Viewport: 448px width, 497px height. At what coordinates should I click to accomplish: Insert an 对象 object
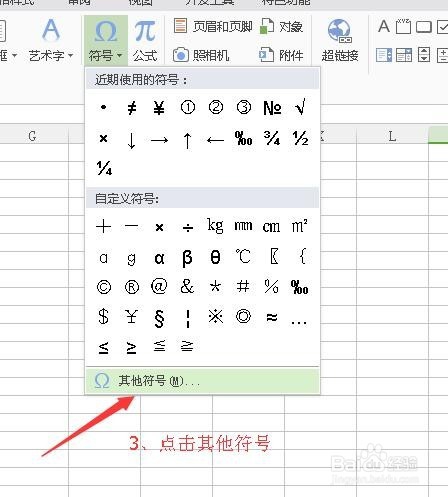281,26
